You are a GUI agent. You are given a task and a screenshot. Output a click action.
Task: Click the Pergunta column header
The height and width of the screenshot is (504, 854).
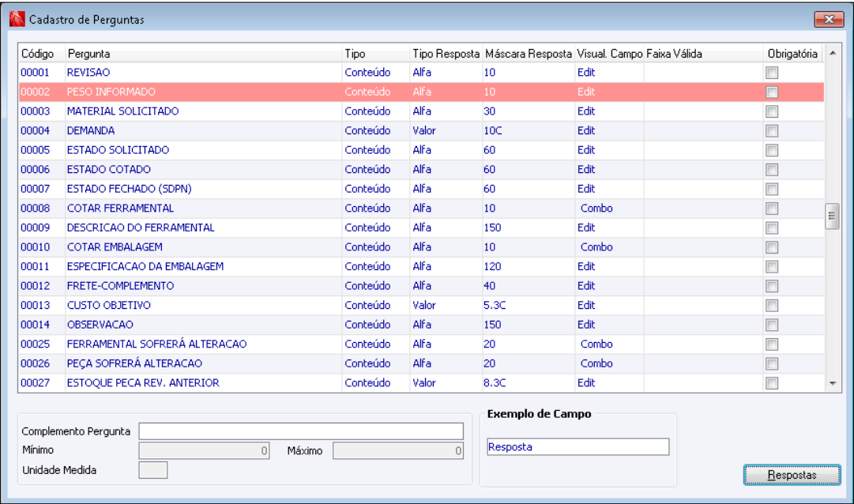(x=203, y=54)
